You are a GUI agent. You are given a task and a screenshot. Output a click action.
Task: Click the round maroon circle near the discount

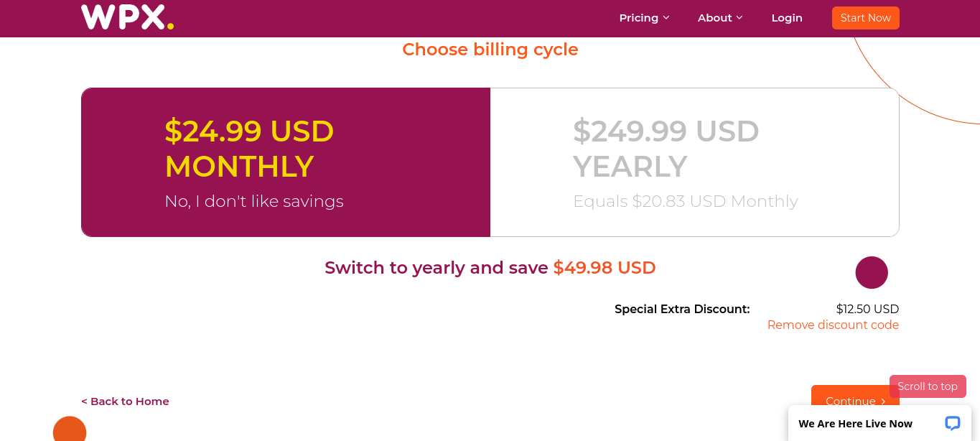872,272
